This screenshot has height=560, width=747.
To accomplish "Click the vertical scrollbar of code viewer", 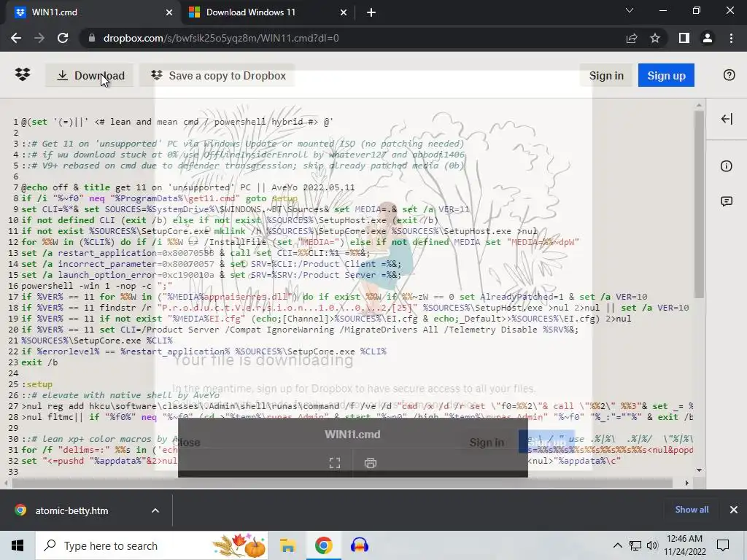I will [699, 204].
